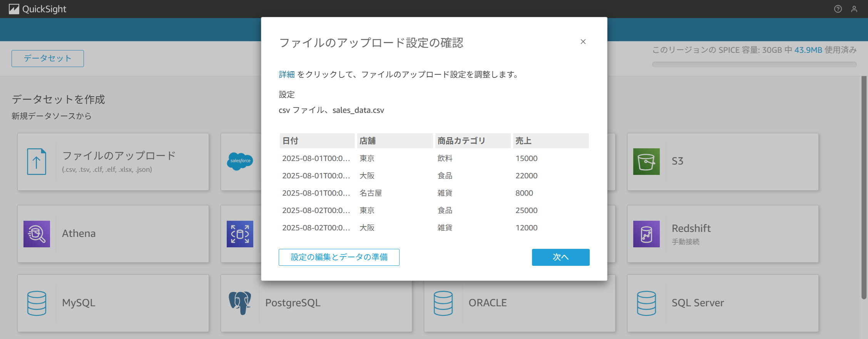The height and width of the screenshot is (339, 868).
Task: Click the Salesforce cloud icon
Action: pyautogui.click(x=240, y=161)
